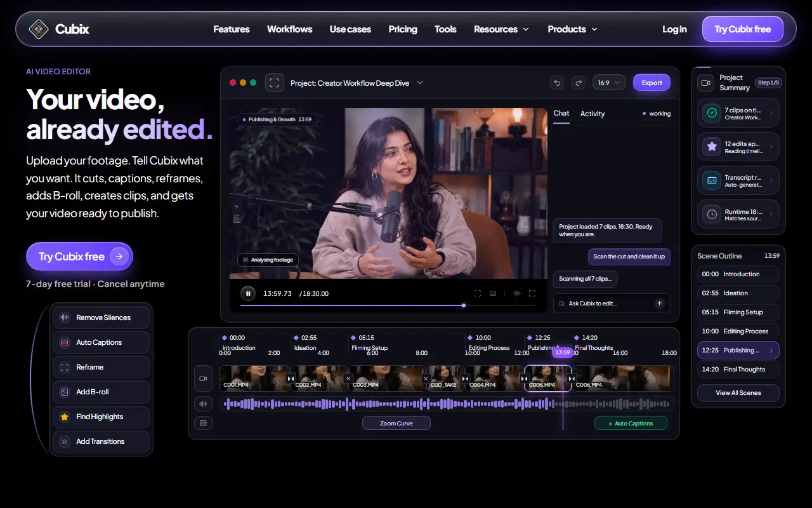The image size is (812, 508).
Task: Click the expand icon at player right edge
Action: 532,293
